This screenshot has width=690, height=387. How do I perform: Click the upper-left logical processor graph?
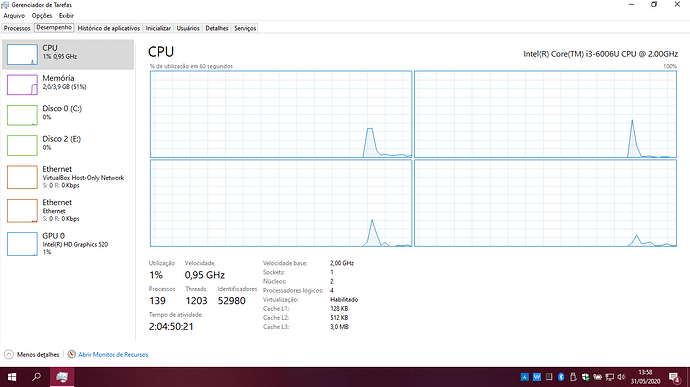(281, 114)
